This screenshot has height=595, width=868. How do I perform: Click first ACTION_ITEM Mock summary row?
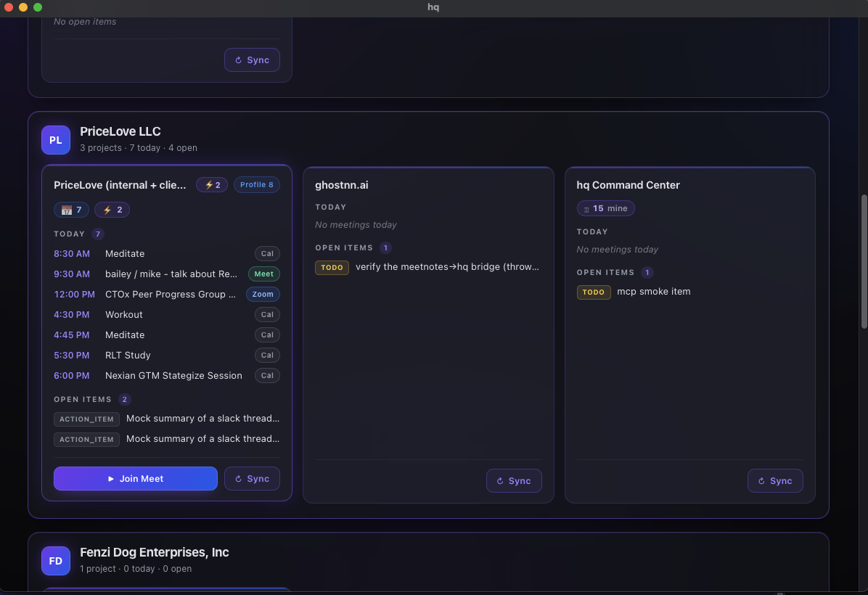[x=167, y=419]
